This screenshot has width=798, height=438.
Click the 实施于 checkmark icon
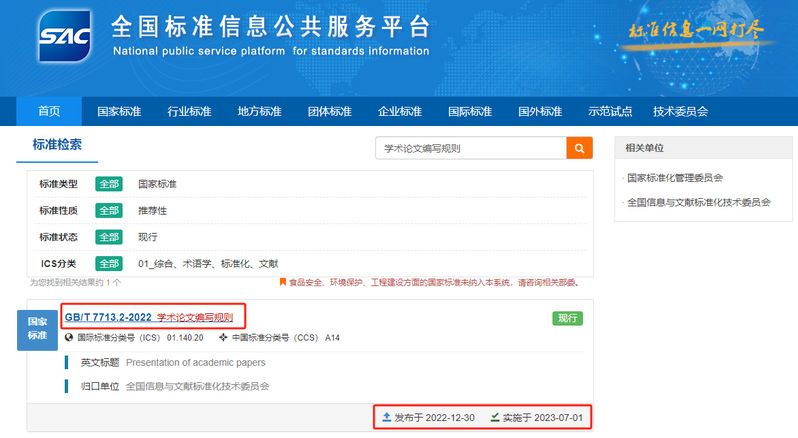click(495, 416)
